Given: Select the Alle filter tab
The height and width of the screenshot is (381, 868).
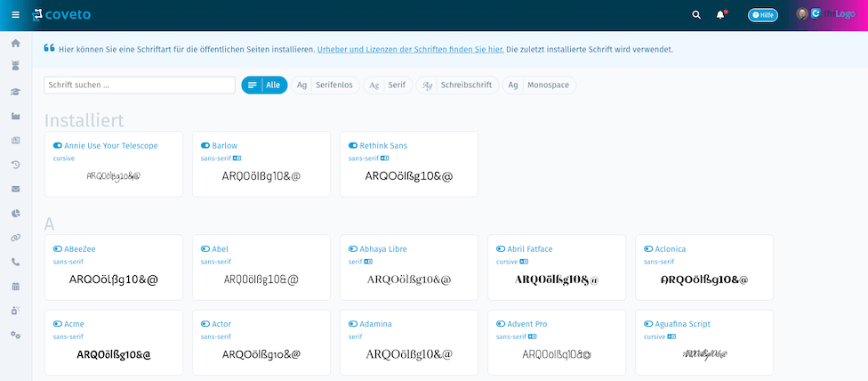Looking at the screenshot, I should (x=265, y=85).
